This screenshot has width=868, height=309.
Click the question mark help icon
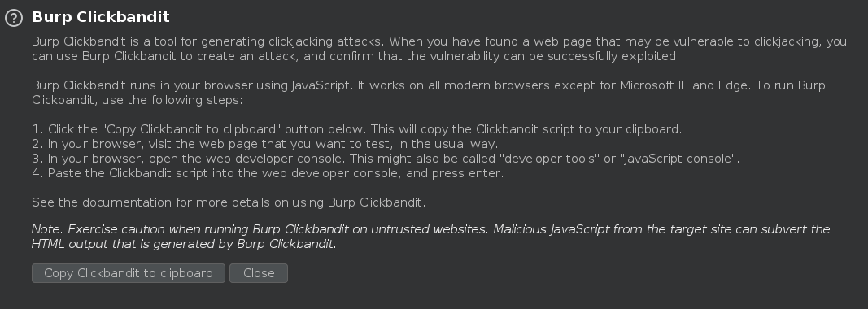click(x=14, y=18)
